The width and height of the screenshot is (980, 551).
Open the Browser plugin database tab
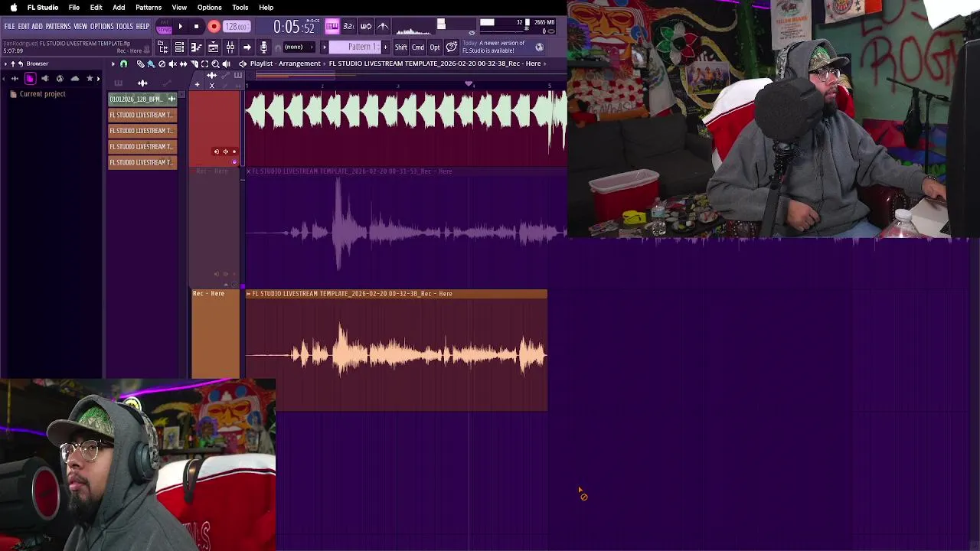(x=45, y=78)
